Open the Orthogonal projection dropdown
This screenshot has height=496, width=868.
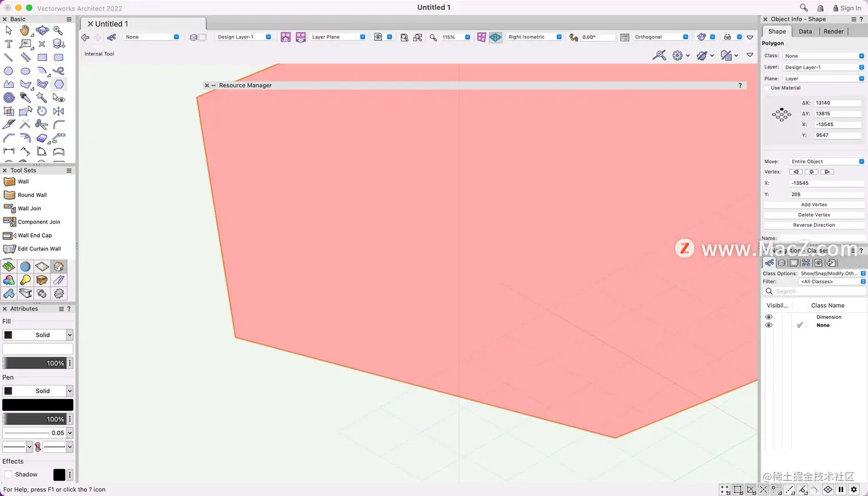[x=661, y=37]
